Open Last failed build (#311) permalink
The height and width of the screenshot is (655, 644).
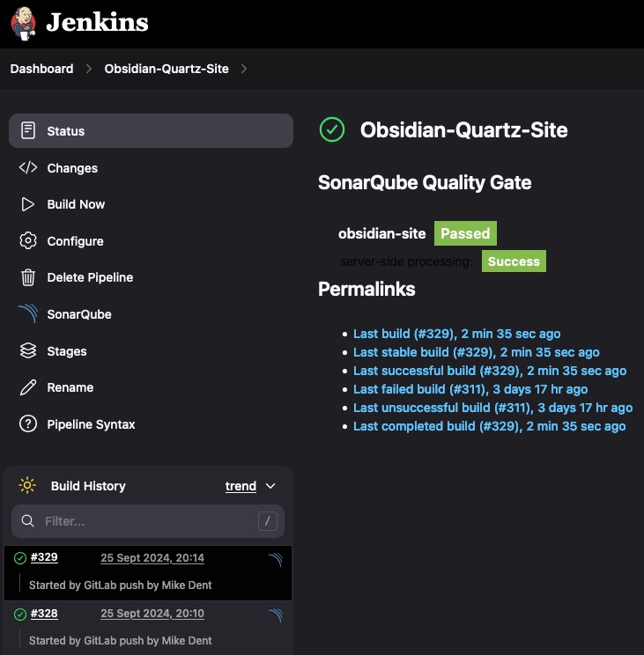click(x=470, y=389)
